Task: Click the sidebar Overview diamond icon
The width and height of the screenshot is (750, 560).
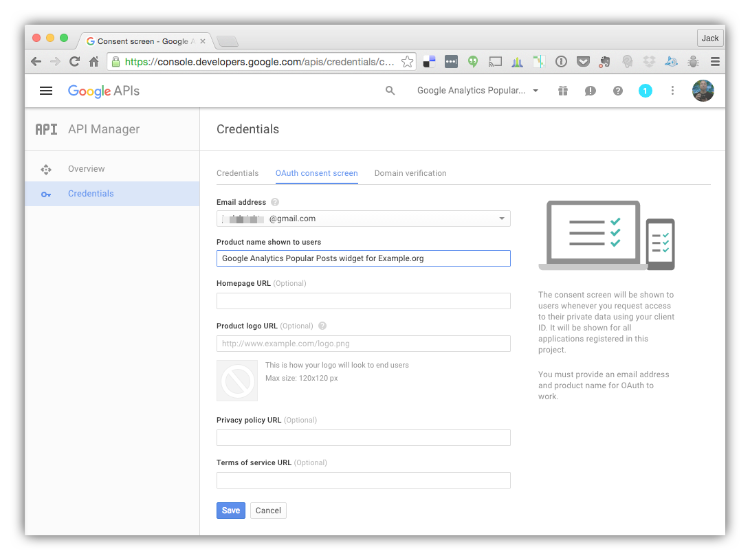Action: click(x=46, y=169)
